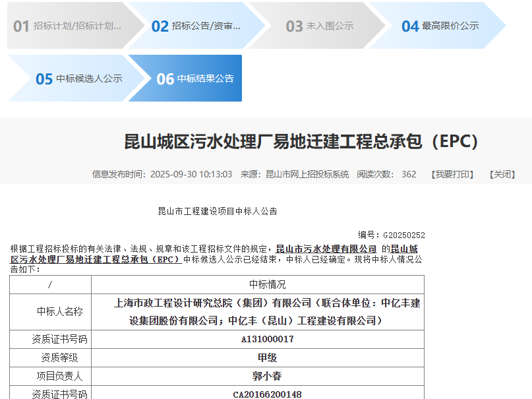Switch to step 02 招标公告 tab
The width and height of the screenshot is (532, 399).
196,26
